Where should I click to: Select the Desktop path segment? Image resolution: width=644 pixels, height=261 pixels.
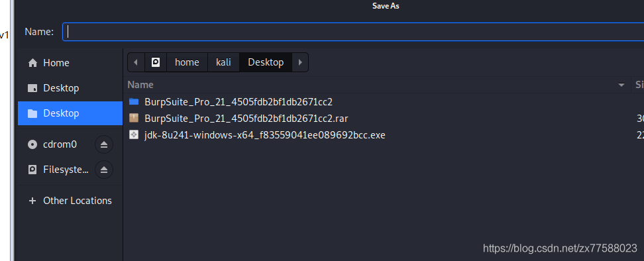pyautogui.click(x=266, y=62)
